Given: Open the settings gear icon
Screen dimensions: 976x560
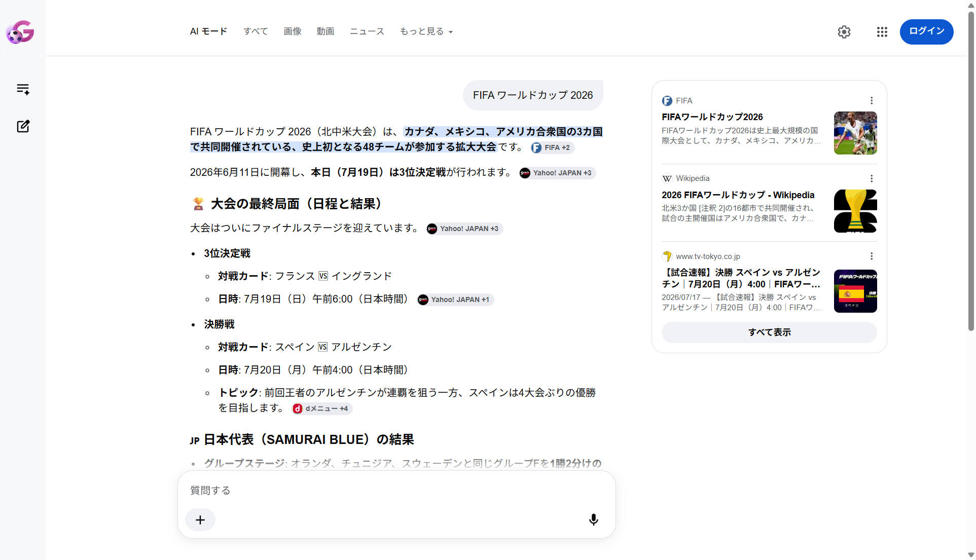Looking at the screenshot, I should [x=844, y=32].
